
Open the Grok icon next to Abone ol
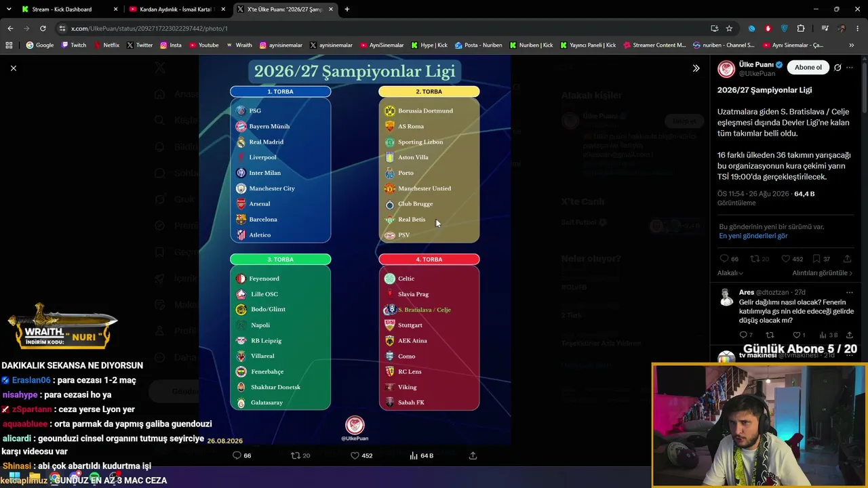coord(837,68)
